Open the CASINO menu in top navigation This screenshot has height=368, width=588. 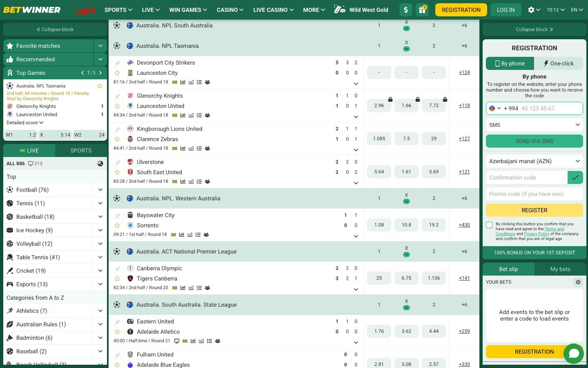click(230, 10)
